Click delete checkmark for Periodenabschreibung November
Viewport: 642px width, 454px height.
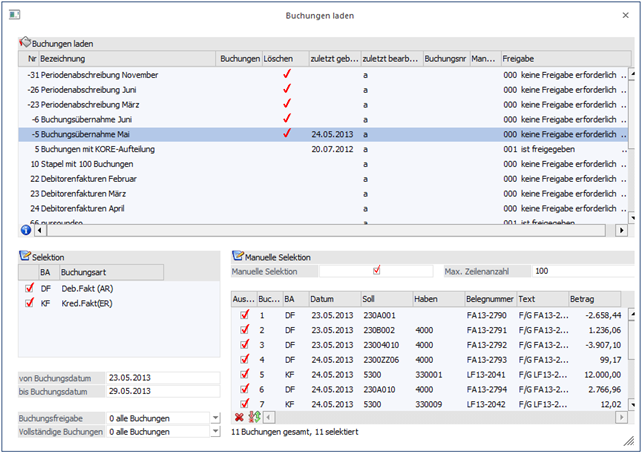tap(287, 74)
